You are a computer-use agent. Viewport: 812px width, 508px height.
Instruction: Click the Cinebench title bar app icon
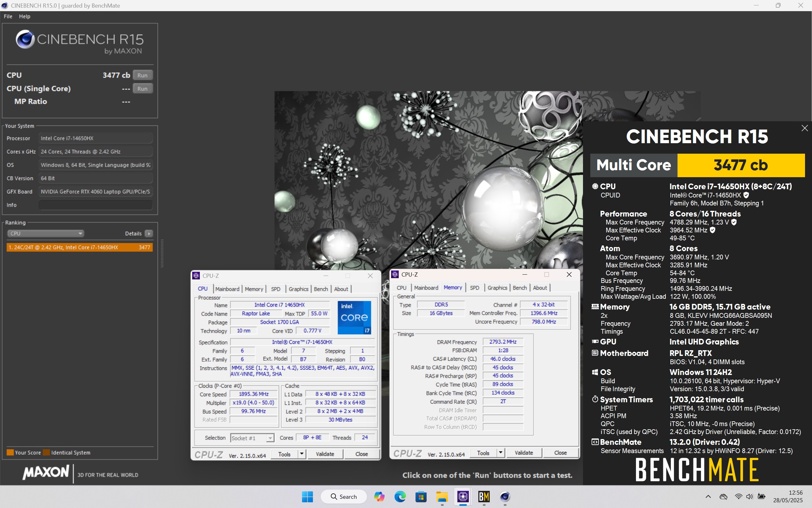5,5
